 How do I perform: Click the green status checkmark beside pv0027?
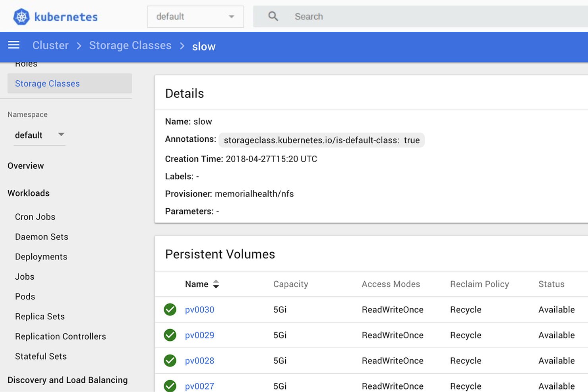click(170, 386)
